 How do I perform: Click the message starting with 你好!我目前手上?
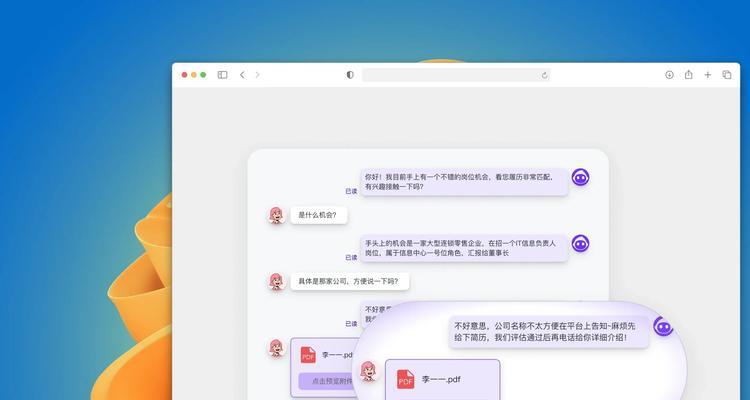tap(464, 182)
